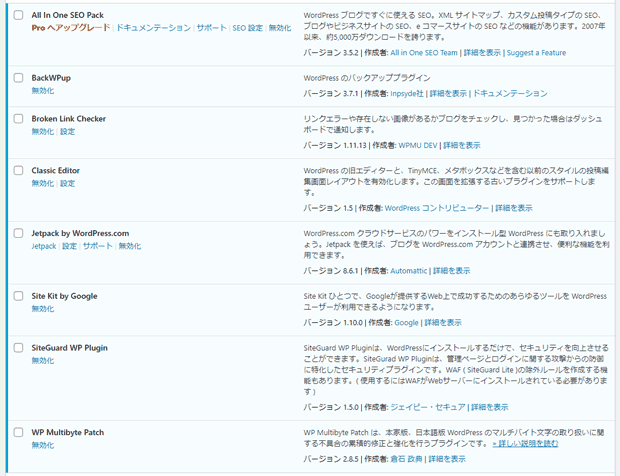
Task: Select the Site Kit by Google checkbox
Action: (x=19, y=296)
